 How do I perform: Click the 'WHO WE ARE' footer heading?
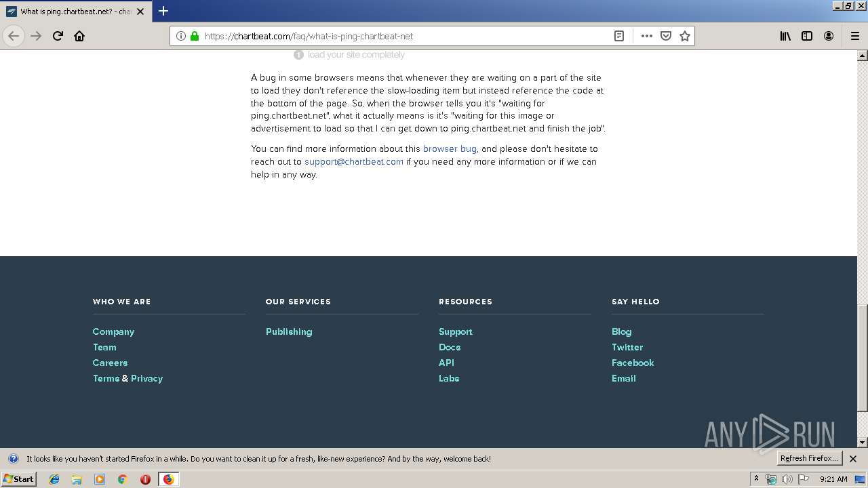coord(122,302)
